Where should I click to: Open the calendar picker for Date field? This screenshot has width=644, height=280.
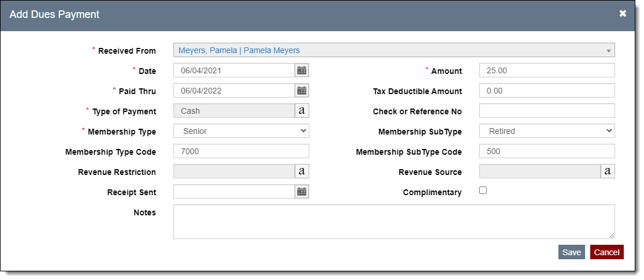pos(302,70)
